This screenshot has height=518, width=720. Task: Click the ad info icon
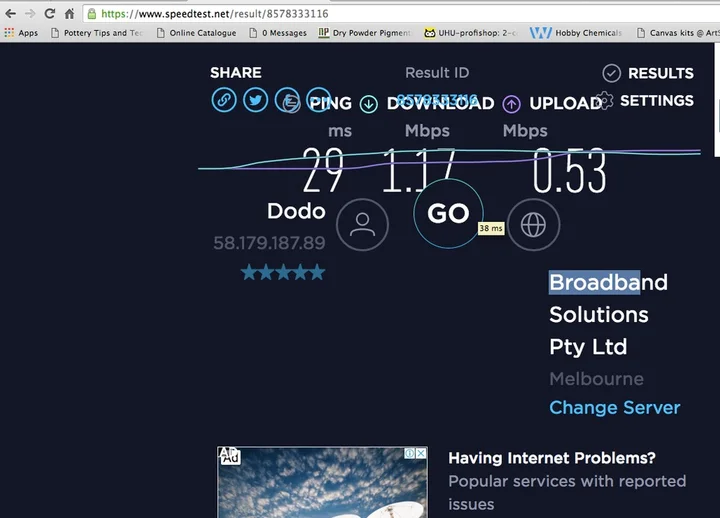409,453
